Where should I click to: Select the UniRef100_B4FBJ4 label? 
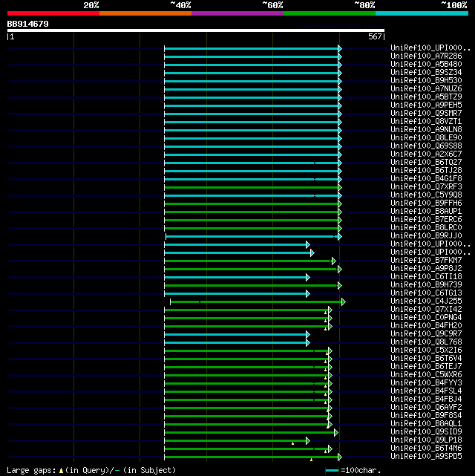(426, 400)
